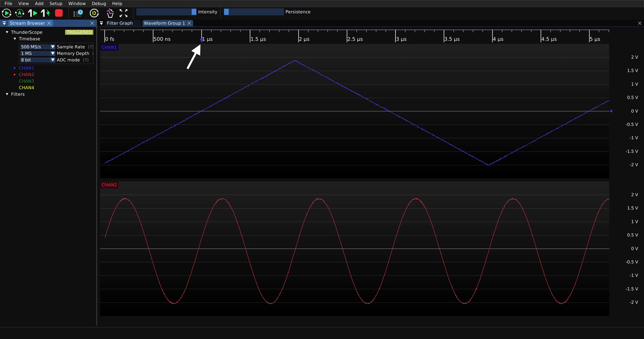Image resolution: width=644 pixels, height=339 pixels.
Task: Open the Debug menu
Action: (99, 4)
